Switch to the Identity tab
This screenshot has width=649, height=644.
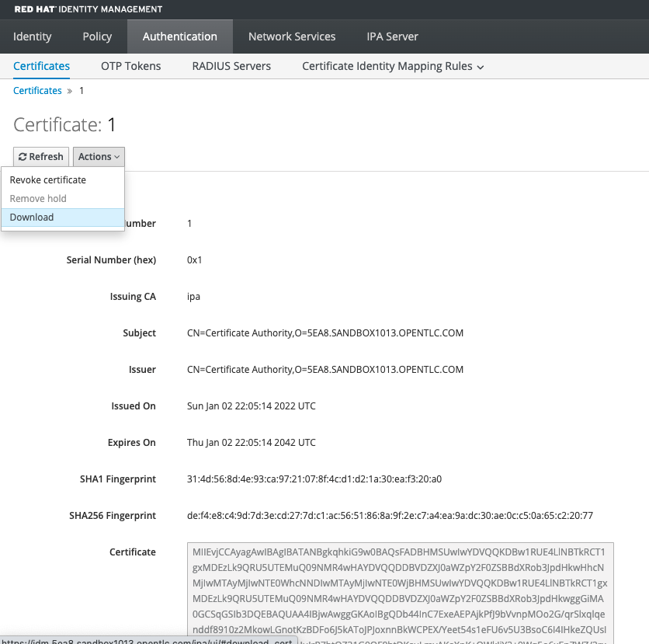[32, 36]
